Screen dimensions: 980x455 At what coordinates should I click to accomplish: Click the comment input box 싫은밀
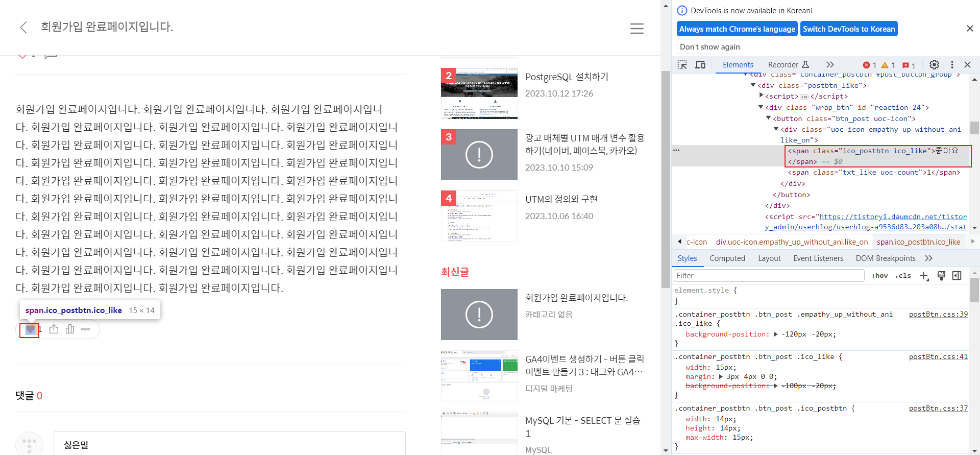pos(229,444)
